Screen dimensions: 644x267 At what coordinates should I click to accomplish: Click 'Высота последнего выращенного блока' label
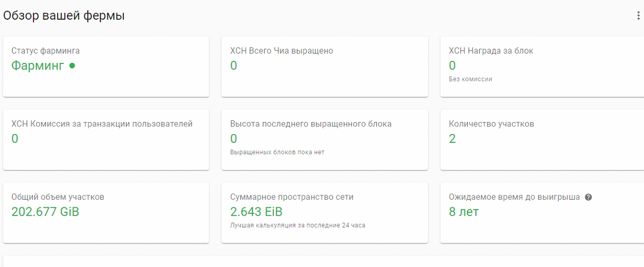coord(311,124)
